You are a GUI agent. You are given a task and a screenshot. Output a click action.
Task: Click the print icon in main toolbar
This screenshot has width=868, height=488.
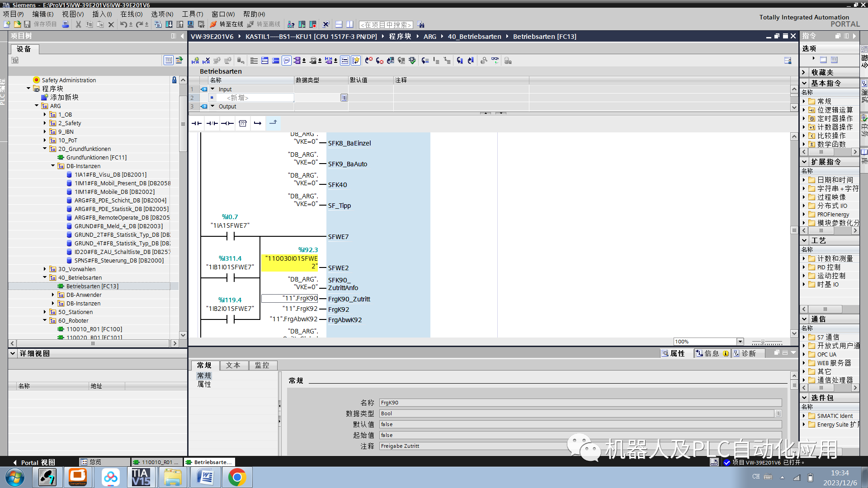click(x=66, y=24)
